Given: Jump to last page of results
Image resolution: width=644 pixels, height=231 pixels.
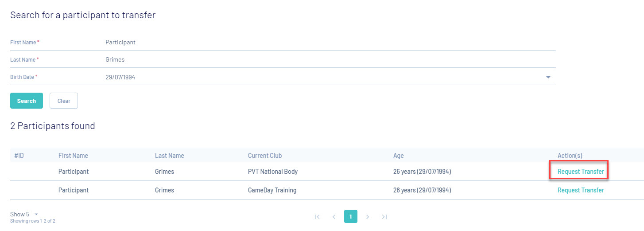Looking at the screenshot, I should click(x=384, y=217).
